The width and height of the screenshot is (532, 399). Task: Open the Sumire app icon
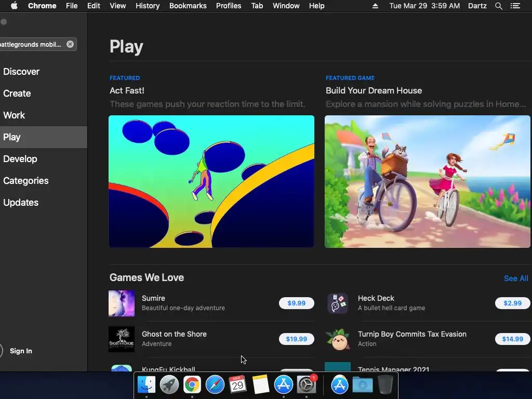[x=122, y=303]
